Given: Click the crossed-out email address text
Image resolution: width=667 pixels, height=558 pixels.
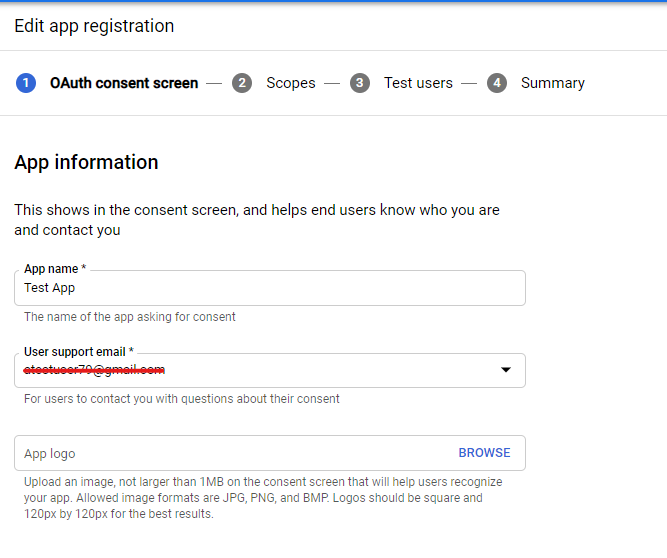Looking at the screenshot, I should pos(94,370).
